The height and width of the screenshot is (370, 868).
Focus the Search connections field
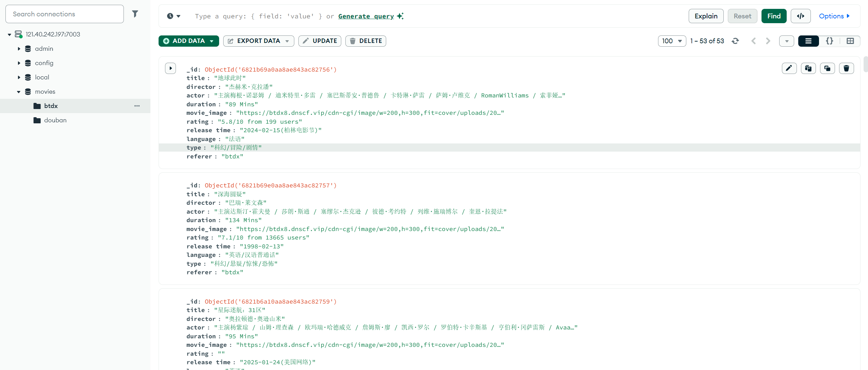[65, 14]
